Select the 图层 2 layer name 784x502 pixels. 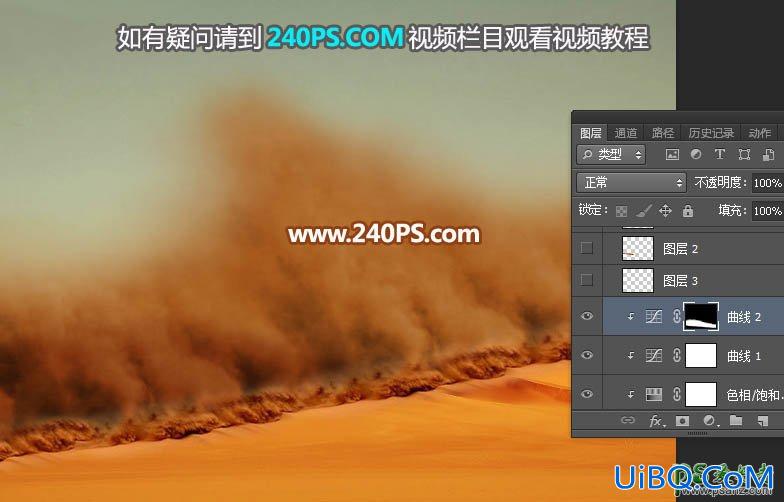click(x=680, y=248)
